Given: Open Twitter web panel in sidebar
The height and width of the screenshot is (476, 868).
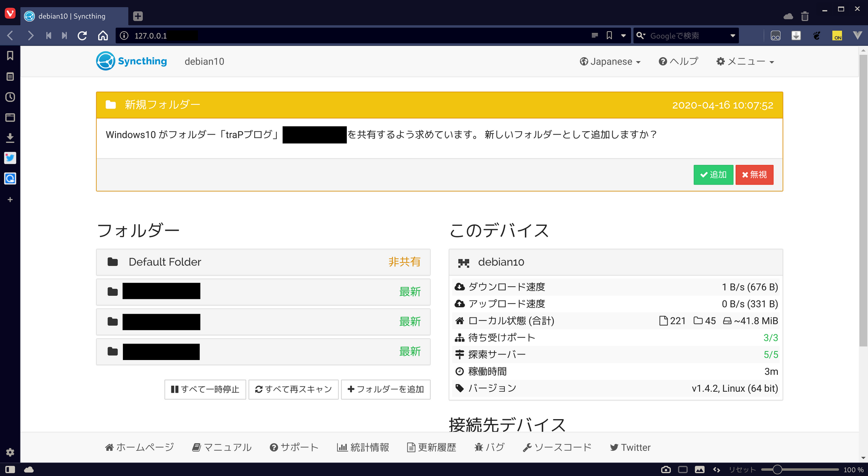Looking at the screenshot, I should [x=10, y=158].
